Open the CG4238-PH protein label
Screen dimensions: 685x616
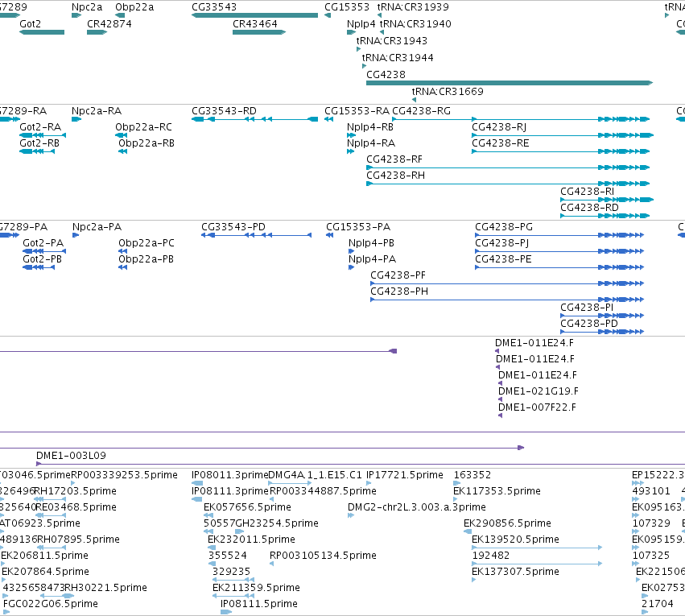pyautogui.click(x=399, y=291)
